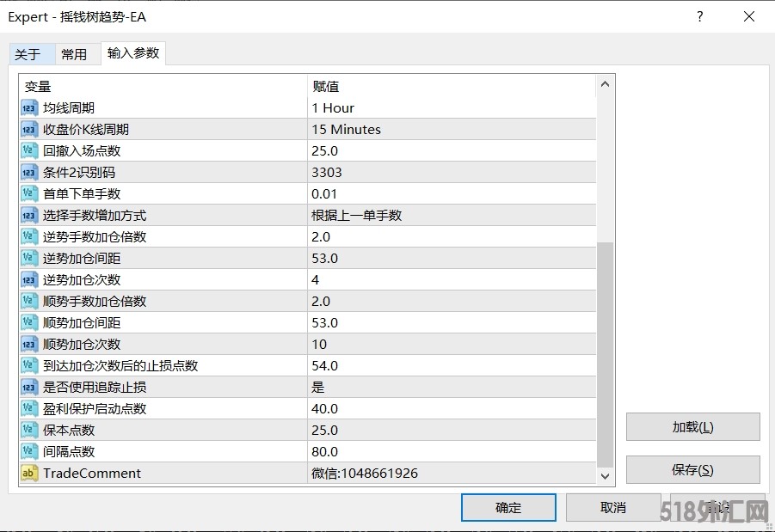
Task: Edit the 40.0 value of 盈利保护启动点数
Action: (x=452, y=408)
